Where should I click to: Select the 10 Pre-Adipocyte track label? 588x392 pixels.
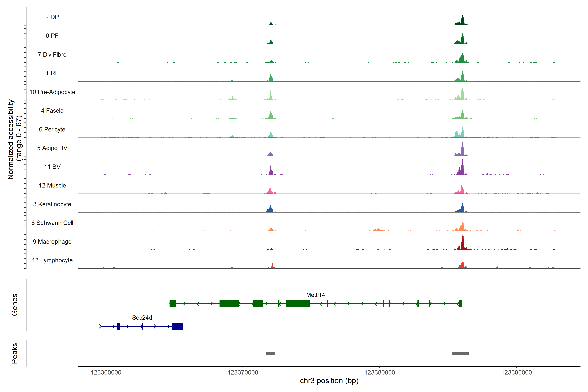52,92
